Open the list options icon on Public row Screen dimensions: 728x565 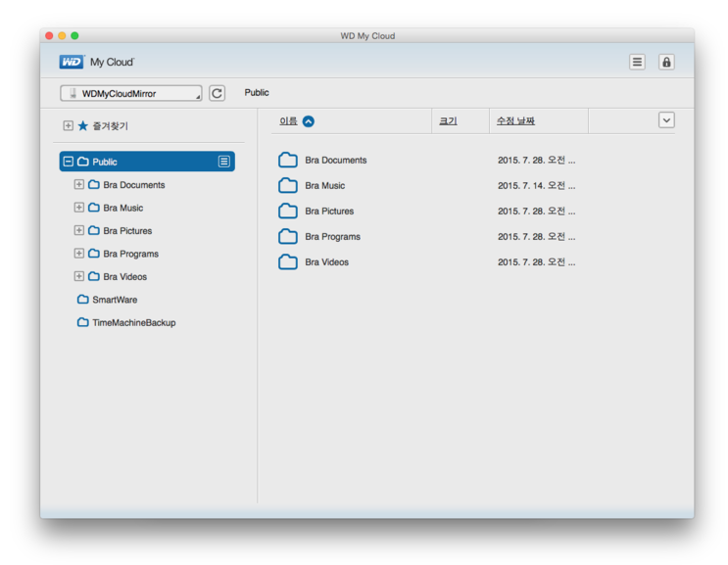pos(223,162)
